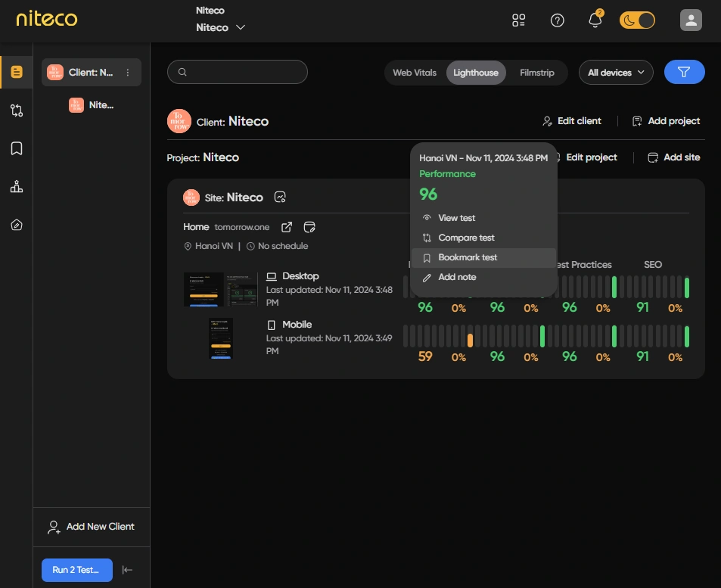Click the Mobile device label
Image resolution: width=721 pixels, height=588 pixels.
pyautogui.click(x=297, y=325)
